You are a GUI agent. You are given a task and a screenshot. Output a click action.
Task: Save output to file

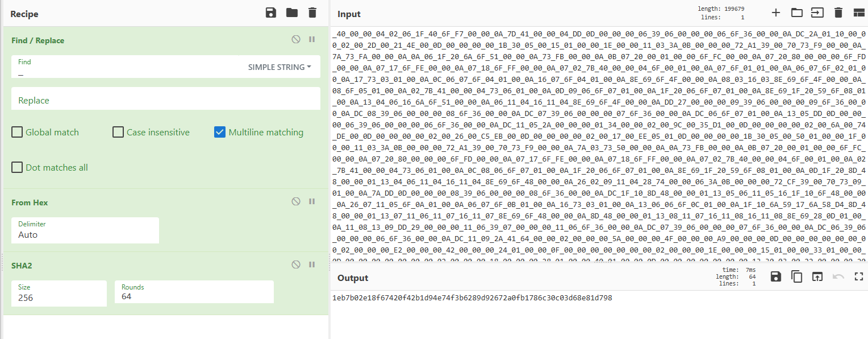(776, 277)
